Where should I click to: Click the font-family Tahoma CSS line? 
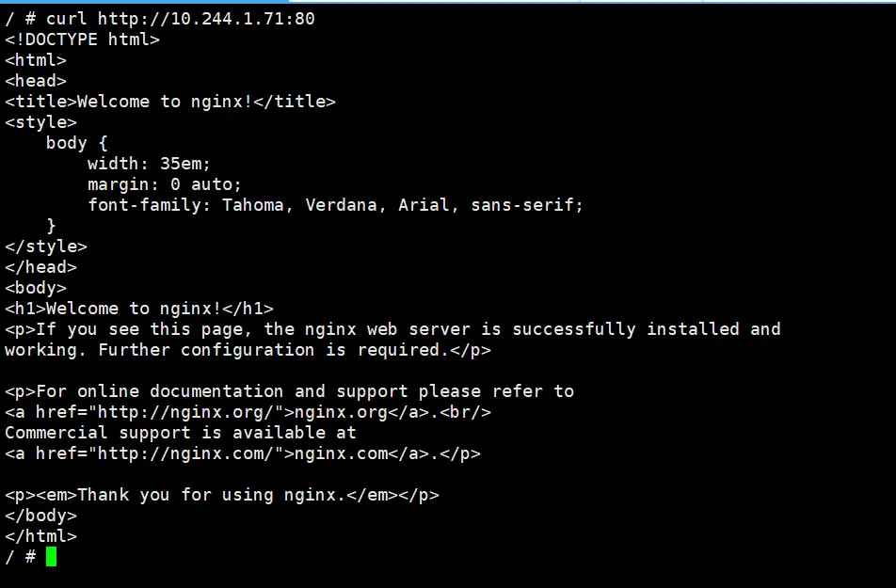click(x=336, y=205)
